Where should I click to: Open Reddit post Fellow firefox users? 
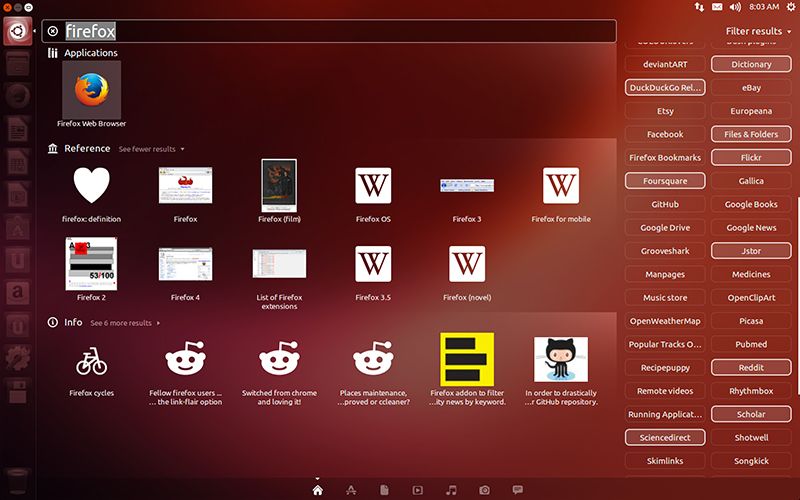pyautogui.click(x=185, y=359)
